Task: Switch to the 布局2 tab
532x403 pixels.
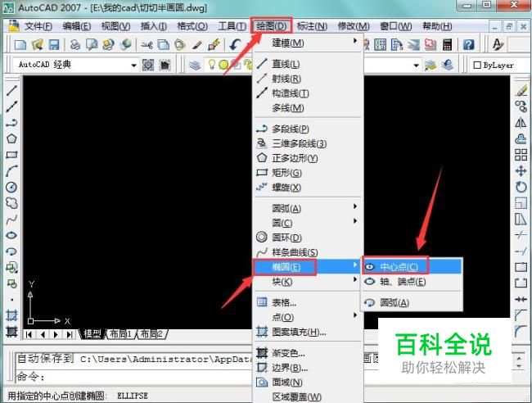Action: [151, 334]
